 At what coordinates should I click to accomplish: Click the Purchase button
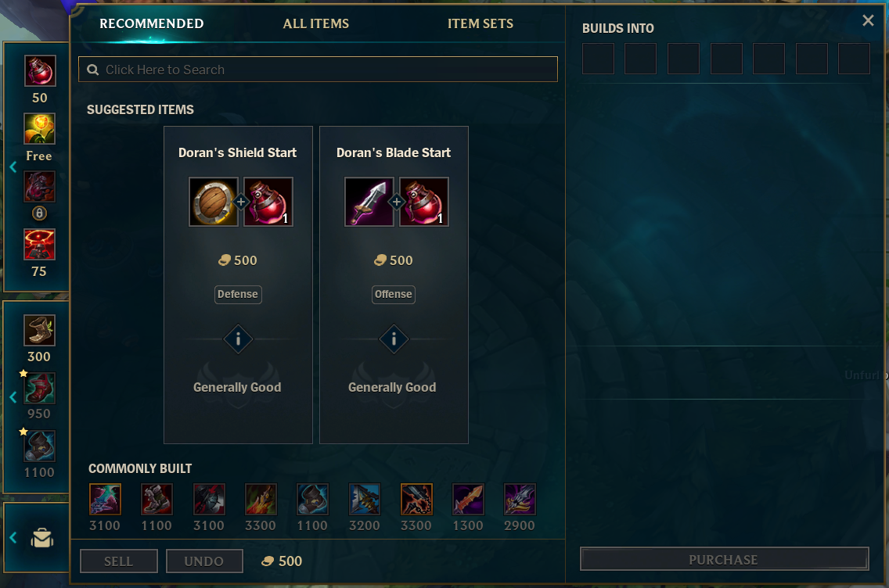tap(724, 559)
